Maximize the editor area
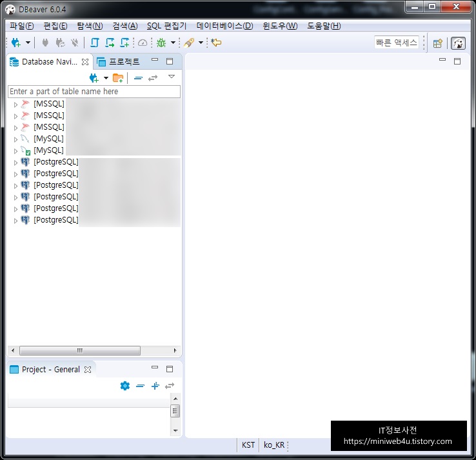Screen dimensions: 476x460 [457, 61]
